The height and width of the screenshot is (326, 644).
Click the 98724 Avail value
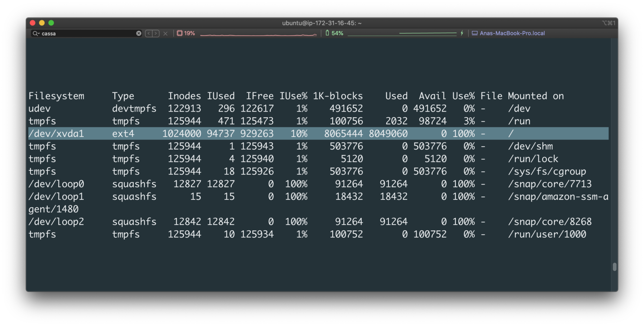click(432, 121)
